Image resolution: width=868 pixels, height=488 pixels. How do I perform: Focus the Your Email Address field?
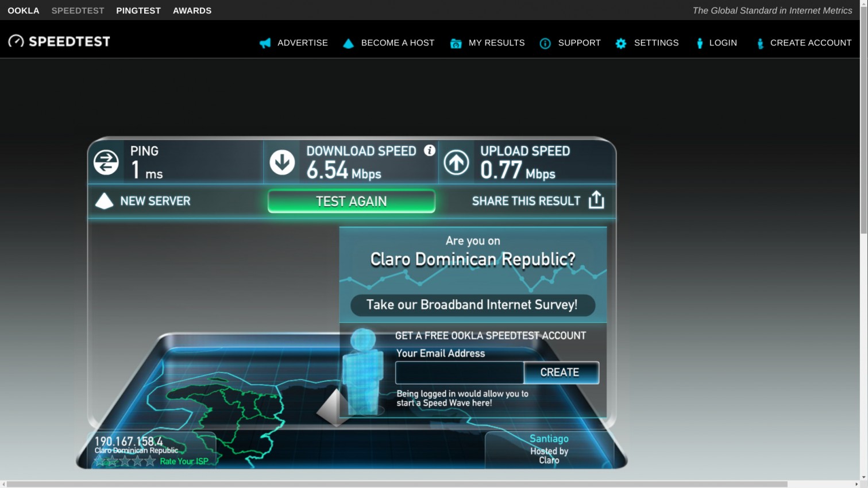click(460, 373)
